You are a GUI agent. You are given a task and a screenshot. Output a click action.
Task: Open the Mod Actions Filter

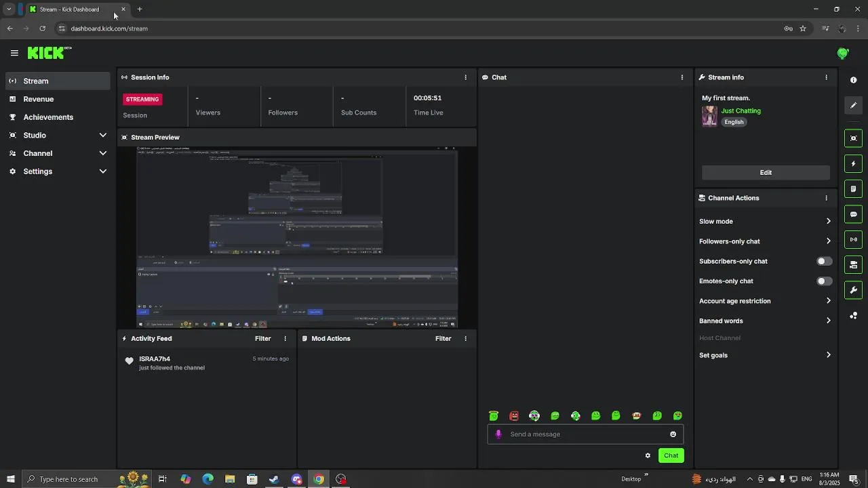pyautogui.click(x=443, y=338)
